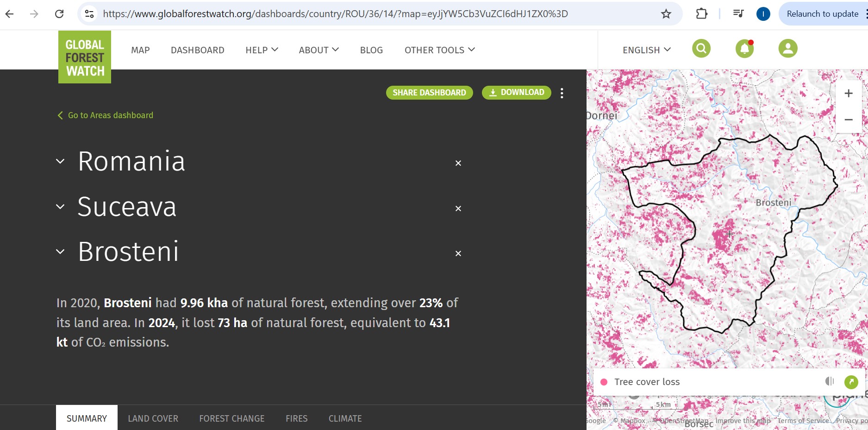
Task: Clear the Romania selection
Action: pos(458,163)
